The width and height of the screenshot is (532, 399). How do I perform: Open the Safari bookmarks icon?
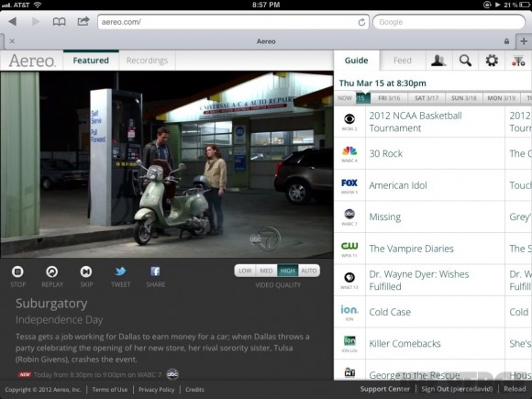click(x=59, y=22)
